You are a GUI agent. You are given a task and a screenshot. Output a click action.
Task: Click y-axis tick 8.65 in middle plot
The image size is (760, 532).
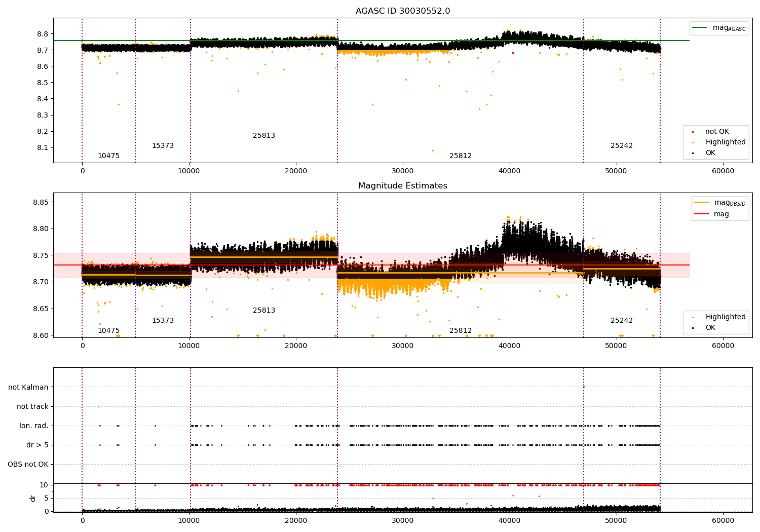41,309
